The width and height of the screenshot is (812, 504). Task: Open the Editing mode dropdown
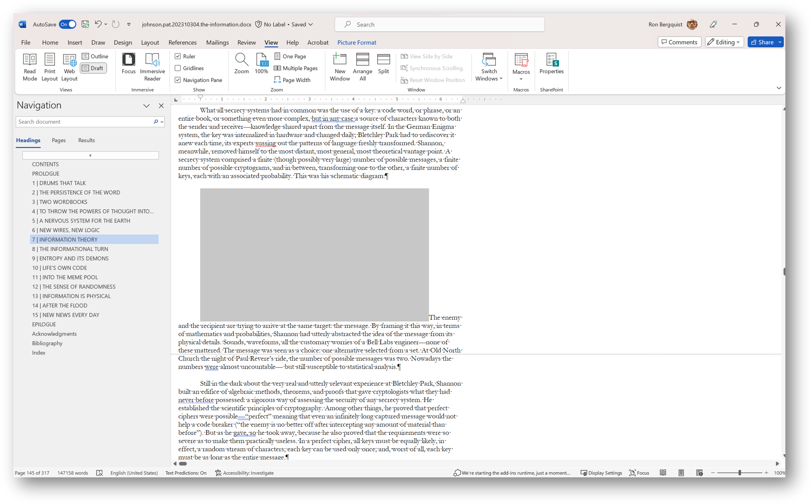coord(724,42)
